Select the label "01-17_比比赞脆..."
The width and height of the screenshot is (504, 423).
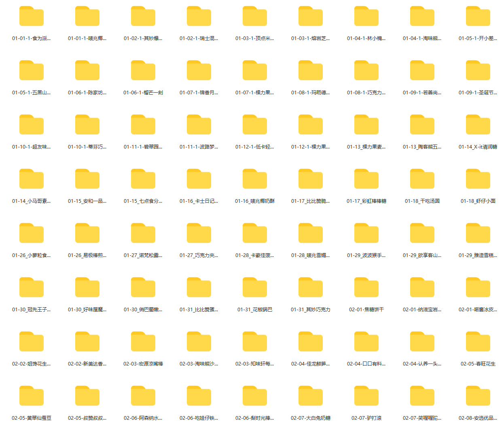click(x=311, y=201)
